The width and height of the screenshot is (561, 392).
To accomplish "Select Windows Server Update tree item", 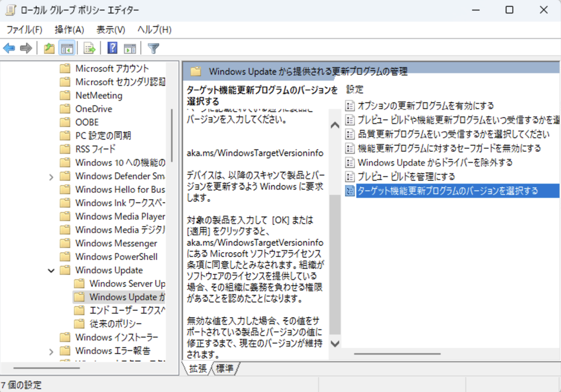I will [x=128, y=284].
